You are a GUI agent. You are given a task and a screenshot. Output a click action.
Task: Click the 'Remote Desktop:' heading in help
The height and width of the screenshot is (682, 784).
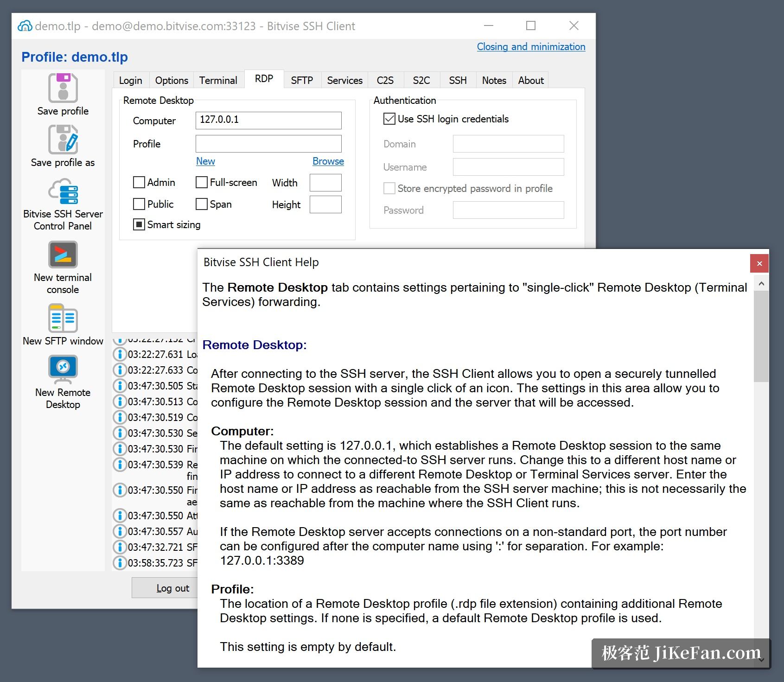pos(255,345)
